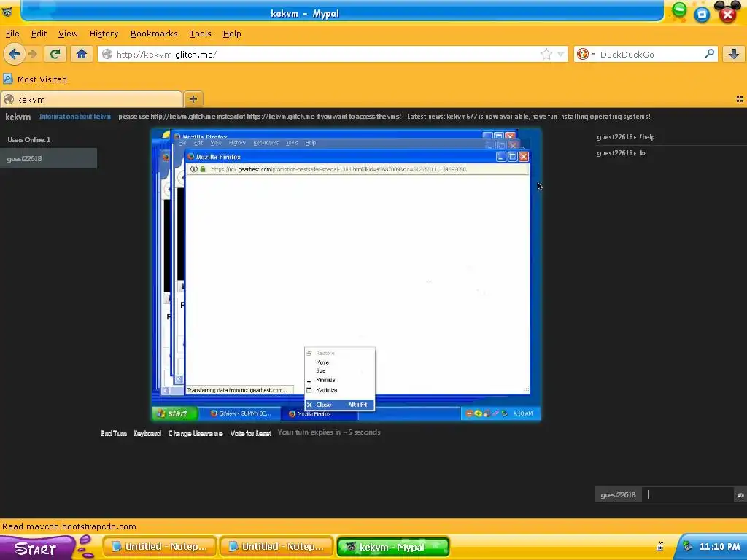747x560 pixels.
Task: Click the guest22618 label beside chat input
Action: coord(618,495)
